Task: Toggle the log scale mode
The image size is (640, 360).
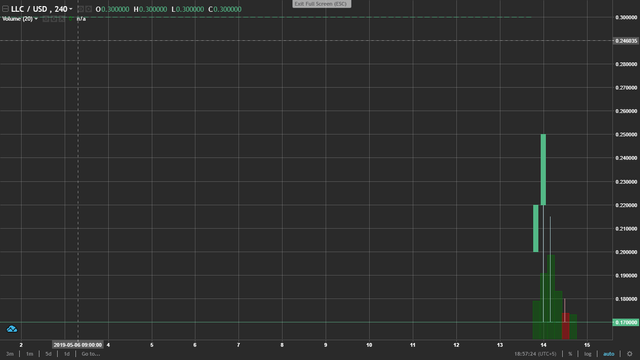Action: 587,354
